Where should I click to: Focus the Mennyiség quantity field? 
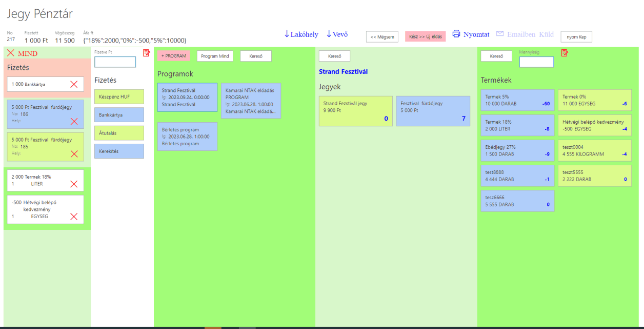click(536, 62)
